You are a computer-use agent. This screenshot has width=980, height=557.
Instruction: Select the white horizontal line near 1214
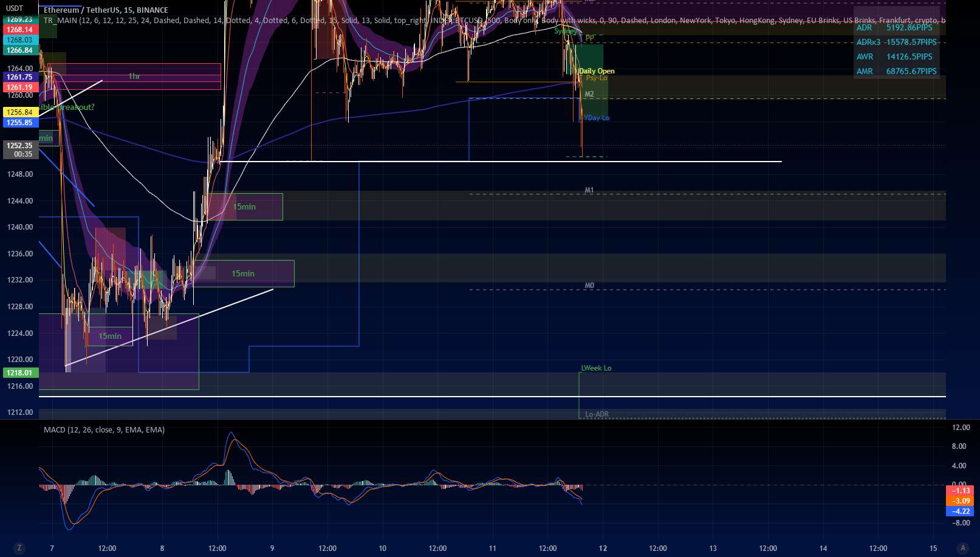click(492, 397)
